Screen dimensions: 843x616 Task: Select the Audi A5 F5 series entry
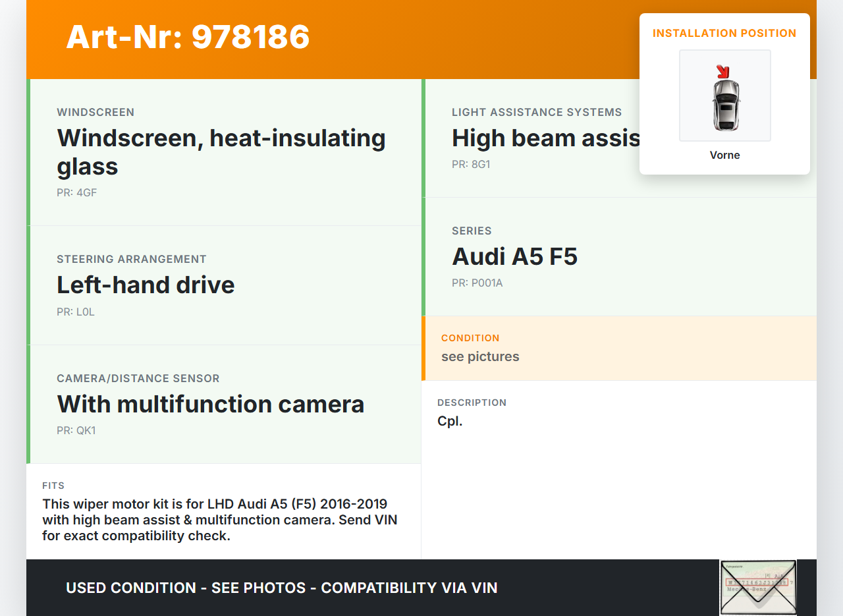pos(514,256)
